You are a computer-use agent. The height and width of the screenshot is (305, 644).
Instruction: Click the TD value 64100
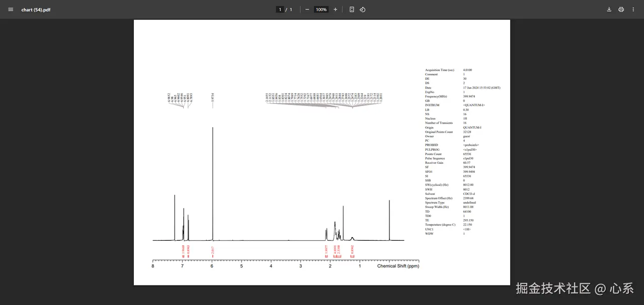point(467,212)
